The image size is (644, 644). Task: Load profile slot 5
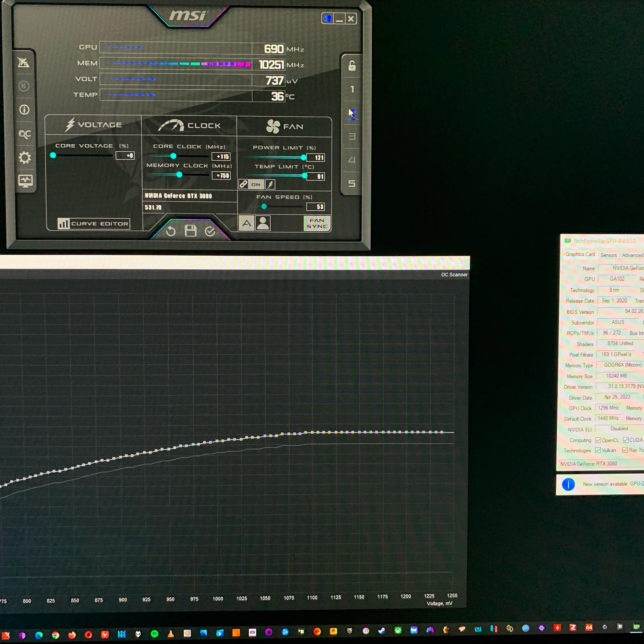[352, 184]
